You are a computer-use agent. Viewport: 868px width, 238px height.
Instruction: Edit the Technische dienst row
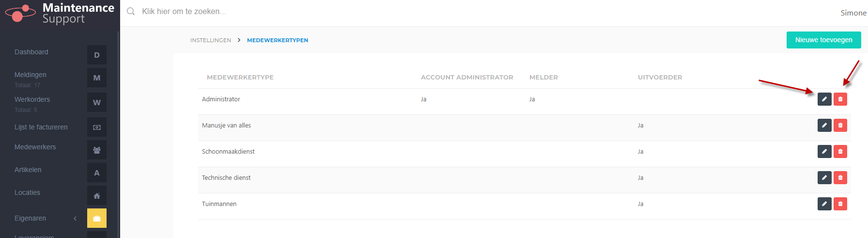824,177
